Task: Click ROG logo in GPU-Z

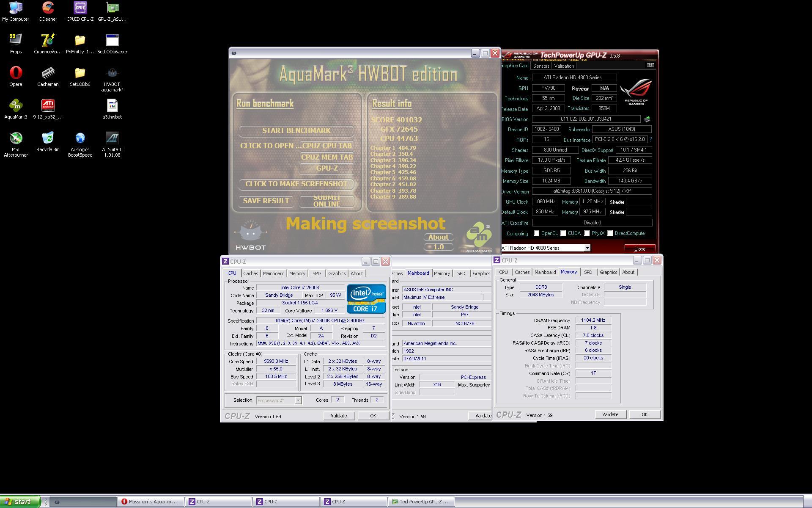Action: 636,92
